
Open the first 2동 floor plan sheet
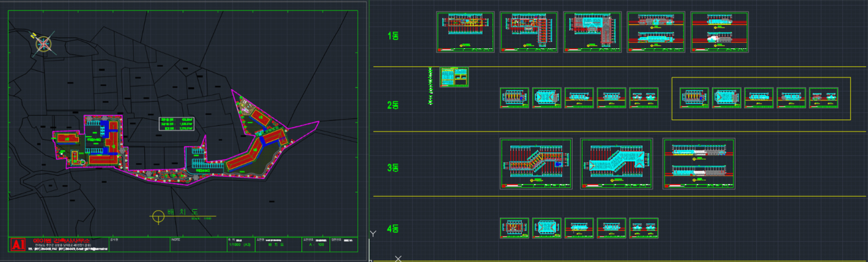514,98
